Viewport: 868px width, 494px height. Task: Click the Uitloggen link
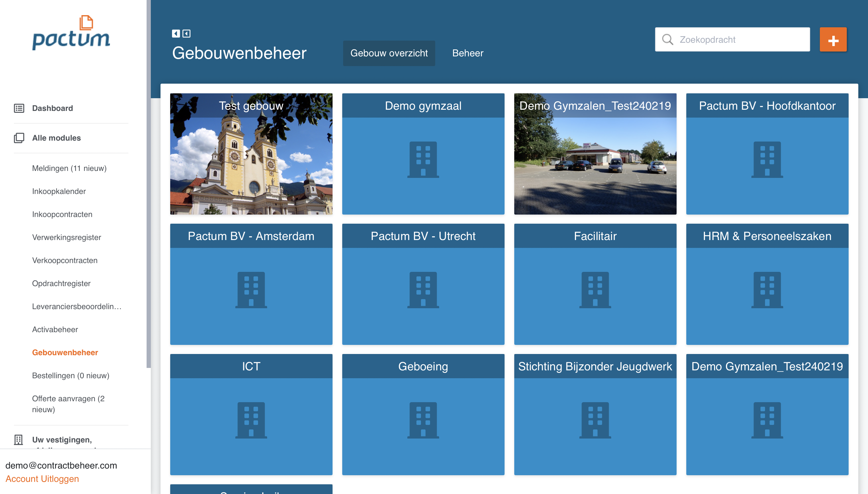coord(60,479)
